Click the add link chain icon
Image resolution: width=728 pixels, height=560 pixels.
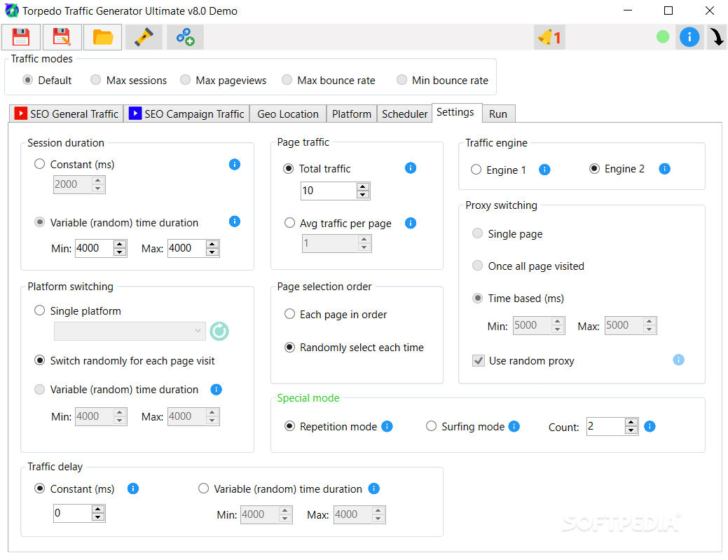pos(185,37)
